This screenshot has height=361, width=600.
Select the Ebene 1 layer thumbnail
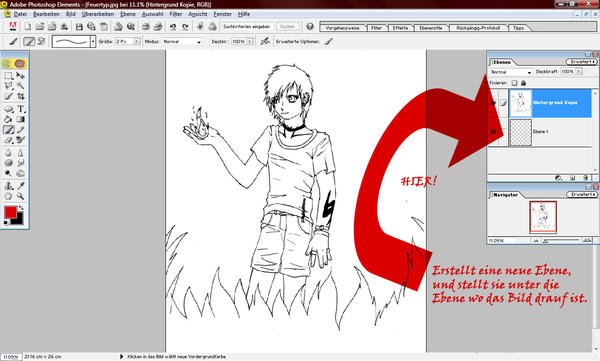click(521, 132)
